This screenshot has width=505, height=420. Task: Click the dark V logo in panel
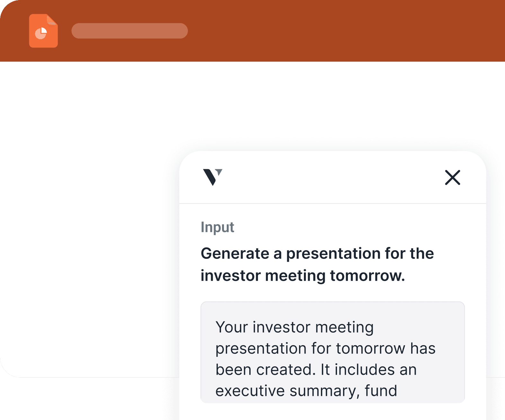[212, 177]
